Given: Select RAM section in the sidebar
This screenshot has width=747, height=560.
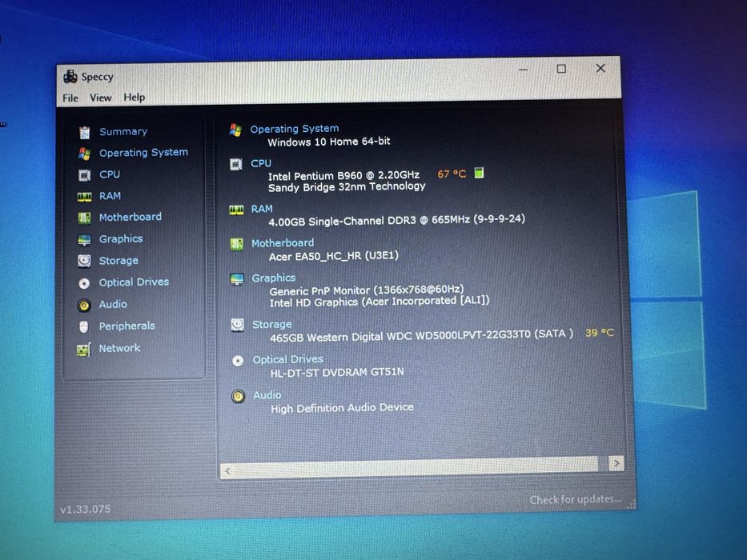Looking at the screenshot, I should pos(110,196).
